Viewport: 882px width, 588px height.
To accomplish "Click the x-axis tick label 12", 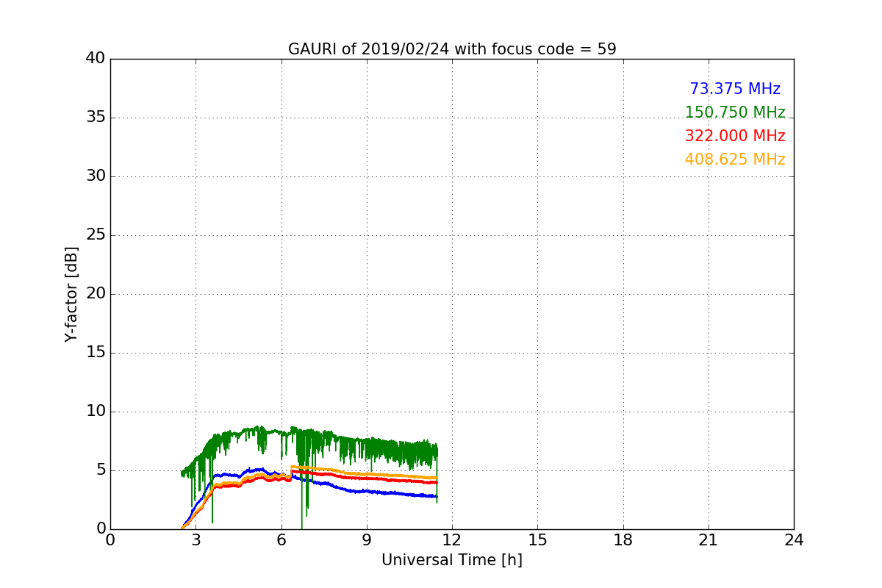I will tap(452, 539).
